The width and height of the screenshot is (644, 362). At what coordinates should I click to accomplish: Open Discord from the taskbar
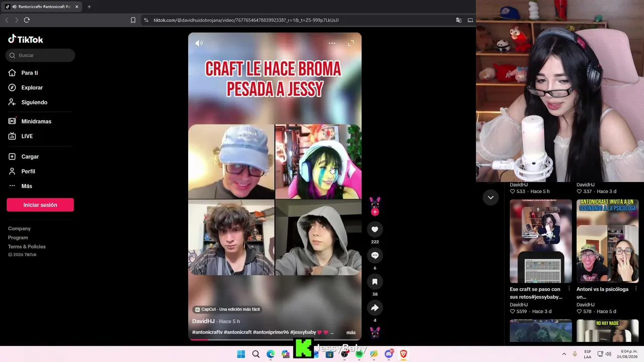[388, 354]
